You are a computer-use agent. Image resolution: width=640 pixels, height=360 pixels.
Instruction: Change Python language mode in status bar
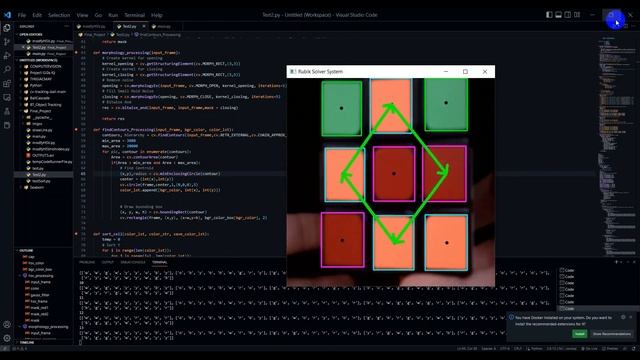tap(536, 349)
